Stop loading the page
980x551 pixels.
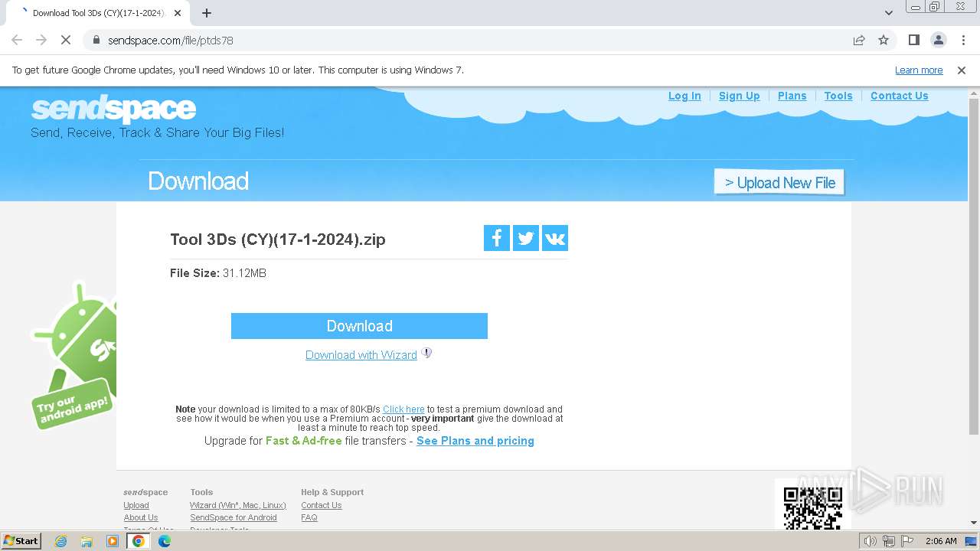[x=66, y=40]
